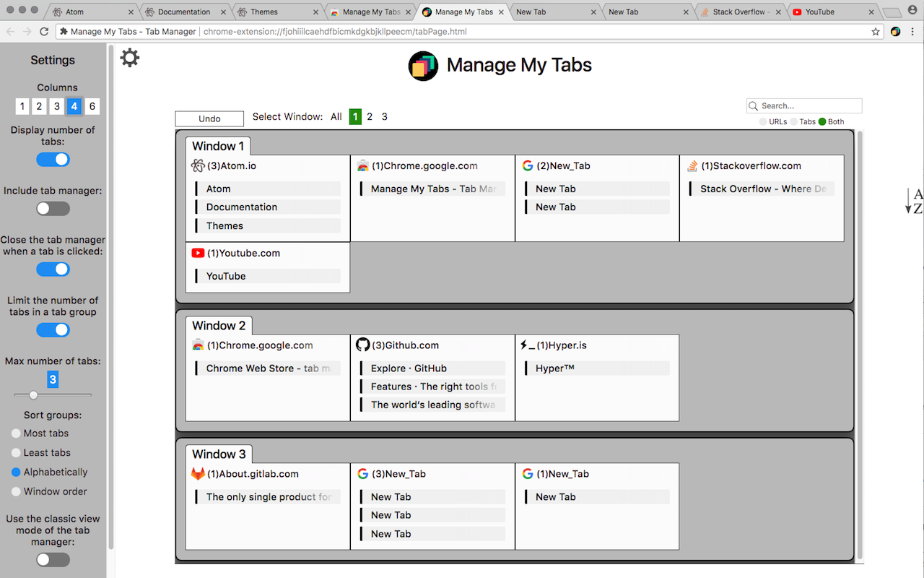Choose Both search filter radio

click(x=822, y=122)
